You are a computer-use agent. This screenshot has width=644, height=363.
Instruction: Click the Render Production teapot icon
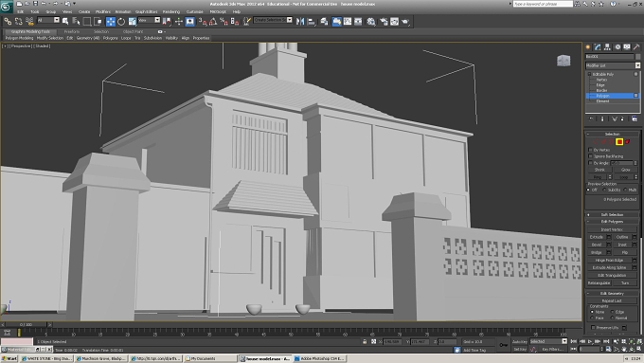pyautogui.click(x=405, y=22)
